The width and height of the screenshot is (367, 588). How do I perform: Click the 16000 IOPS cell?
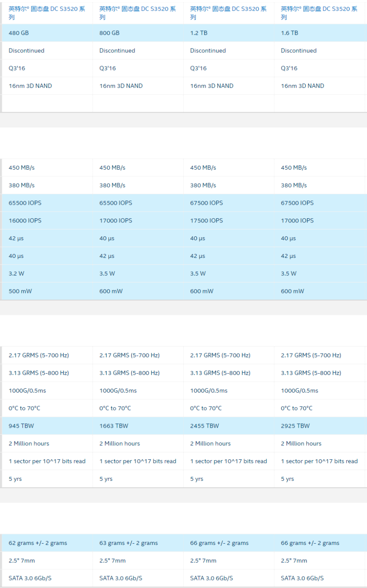(x=47, y=221)
